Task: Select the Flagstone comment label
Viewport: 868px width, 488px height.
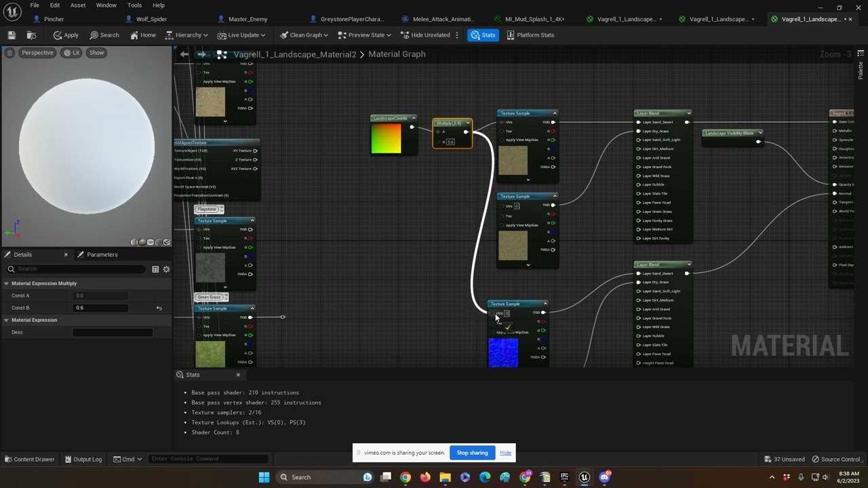Action: (x=207, y=209)
